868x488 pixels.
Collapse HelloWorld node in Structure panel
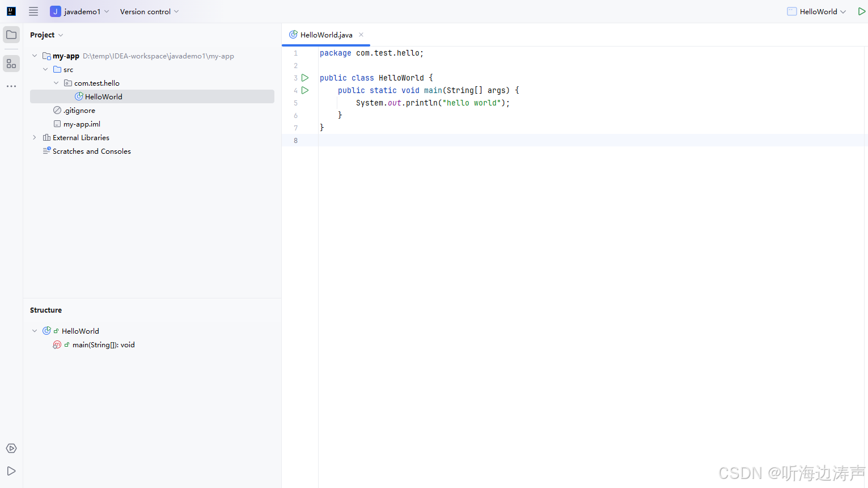(35, 331)
